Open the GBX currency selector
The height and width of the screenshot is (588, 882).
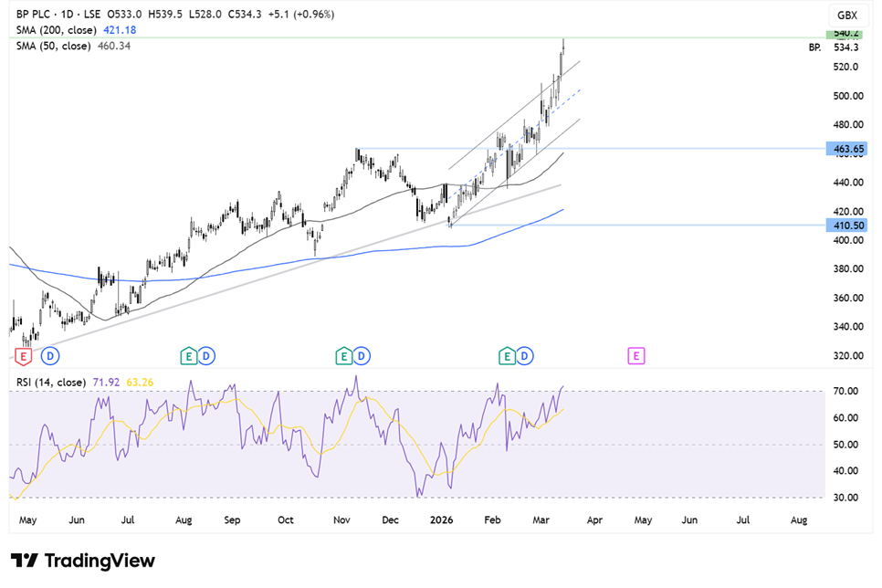[x=847, y=16]
